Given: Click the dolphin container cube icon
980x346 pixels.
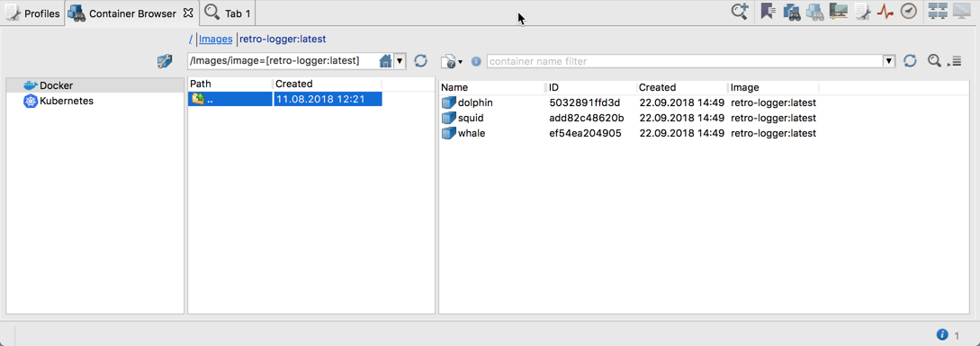Looking at the screenshot, I should [x=449, y=102].
